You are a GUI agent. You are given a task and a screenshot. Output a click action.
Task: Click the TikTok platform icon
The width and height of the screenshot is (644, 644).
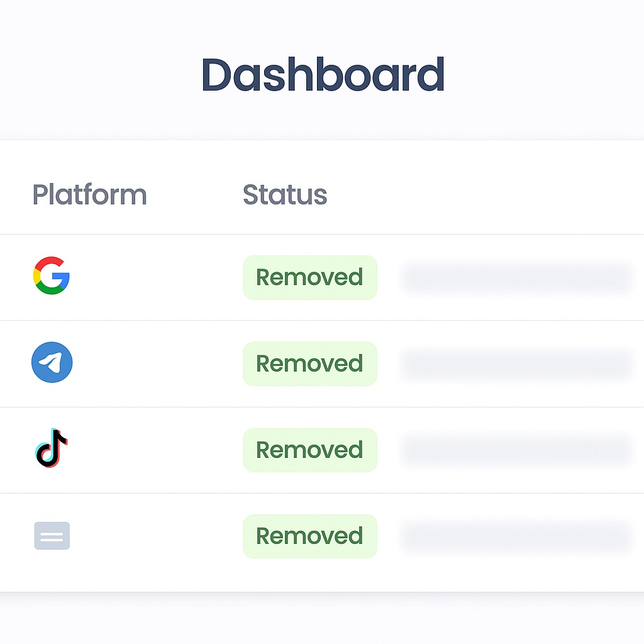tap(52, 448)
